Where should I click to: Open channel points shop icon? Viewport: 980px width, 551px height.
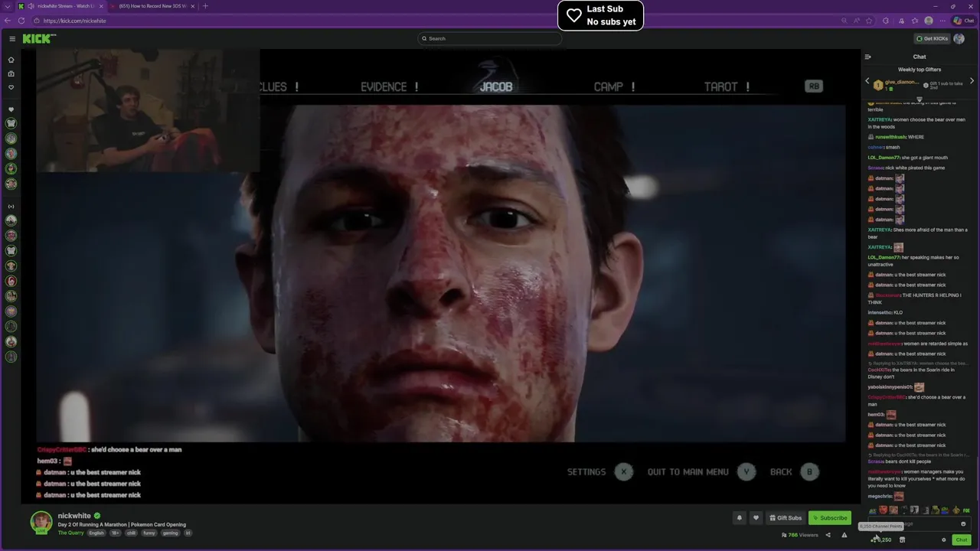[902, 540]
